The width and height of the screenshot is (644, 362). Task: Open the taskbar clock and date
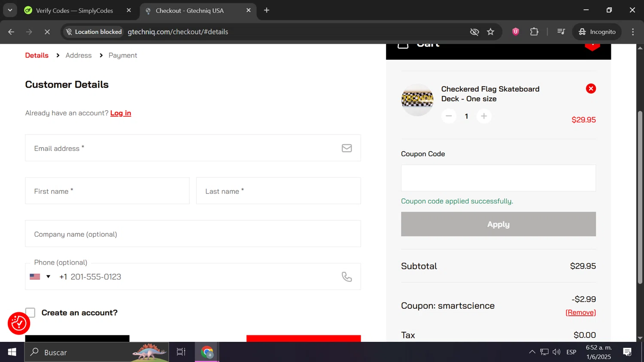tap(598, 352)
